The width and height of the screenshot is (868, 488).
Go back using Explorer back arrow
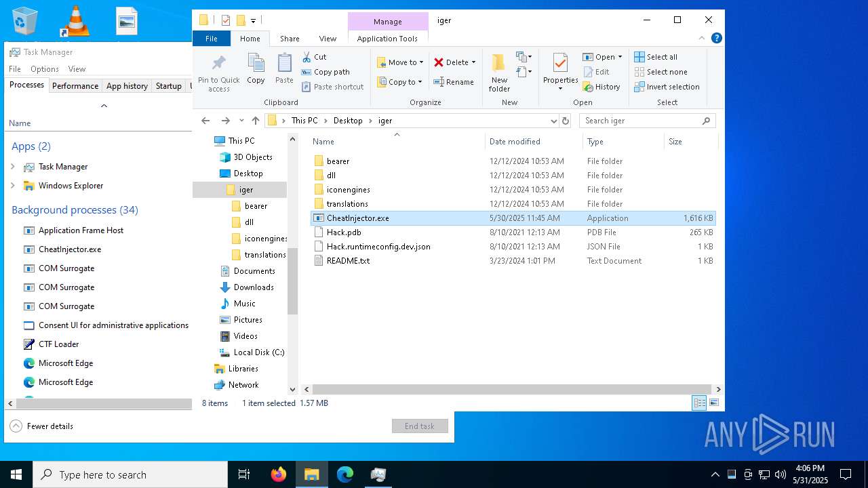(205, 121)
